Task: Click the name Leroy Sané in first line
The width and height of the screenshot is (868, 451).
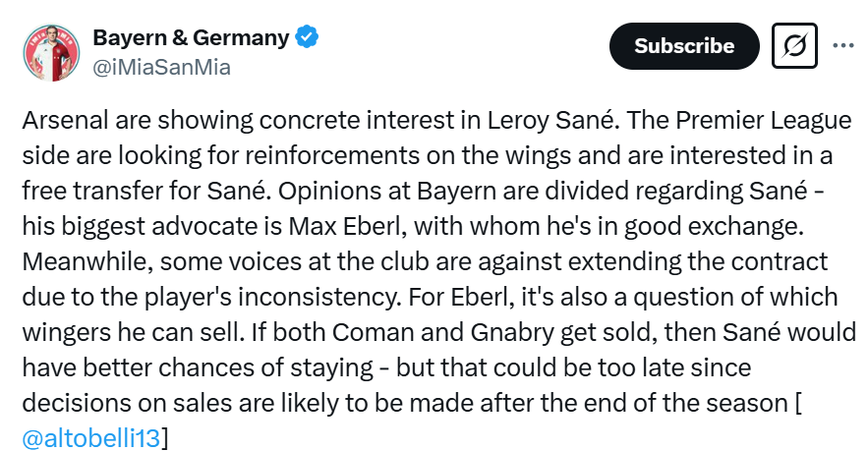Action: 550,120
